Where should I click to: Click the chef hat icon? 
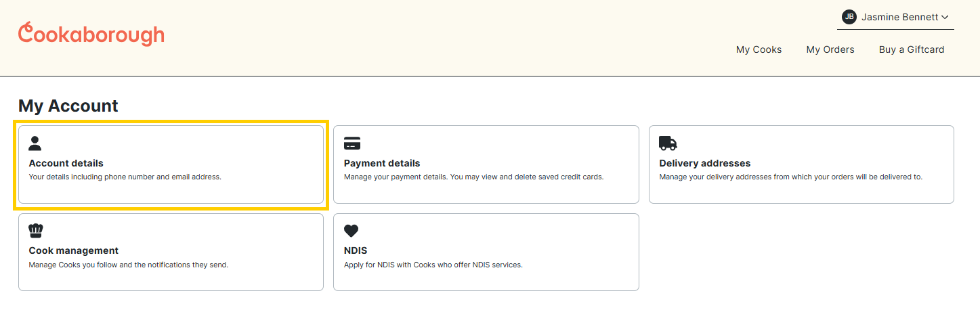(x=36, y=231)
